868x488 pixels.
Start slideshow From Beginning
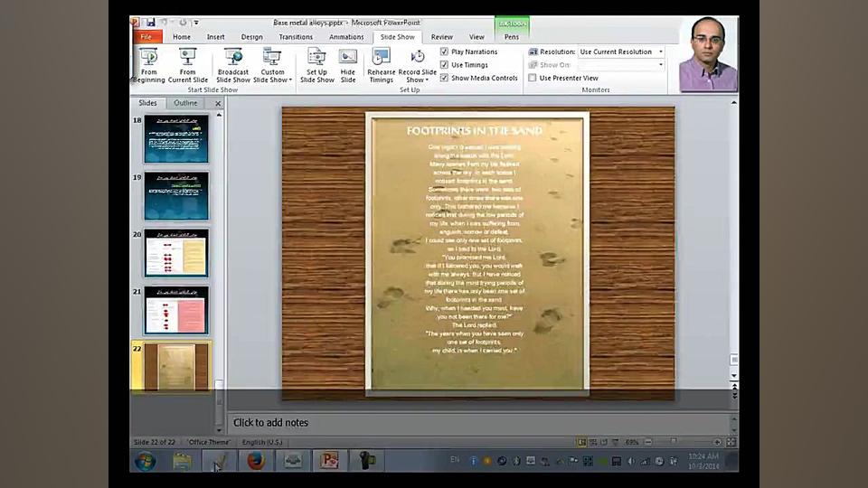[x=148, y=65]
